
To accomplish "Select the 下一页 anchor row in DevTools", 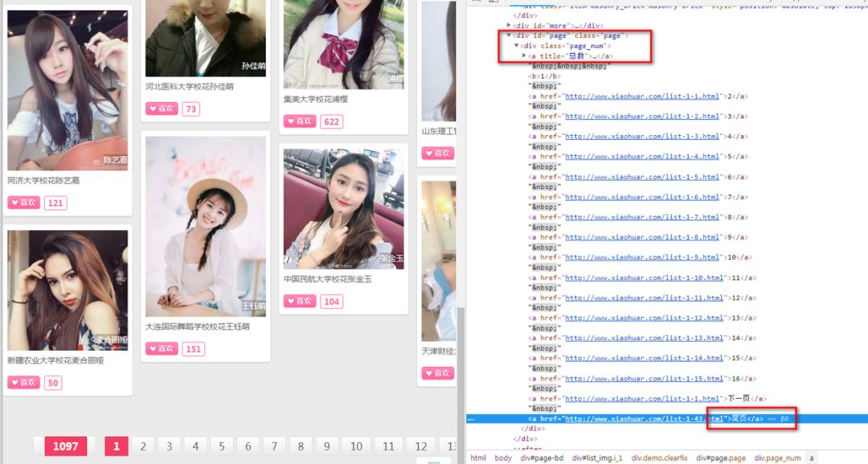I will pos(648,399).
